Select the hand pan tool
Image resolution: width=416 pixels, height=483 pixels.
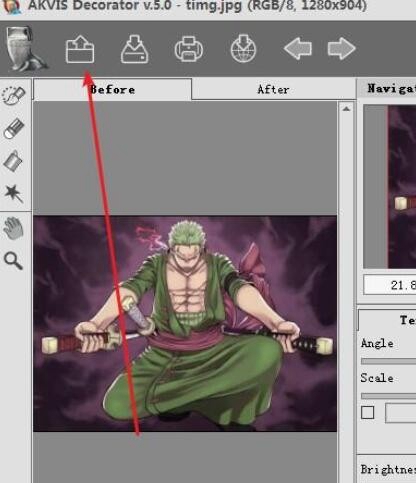point(14,228)
